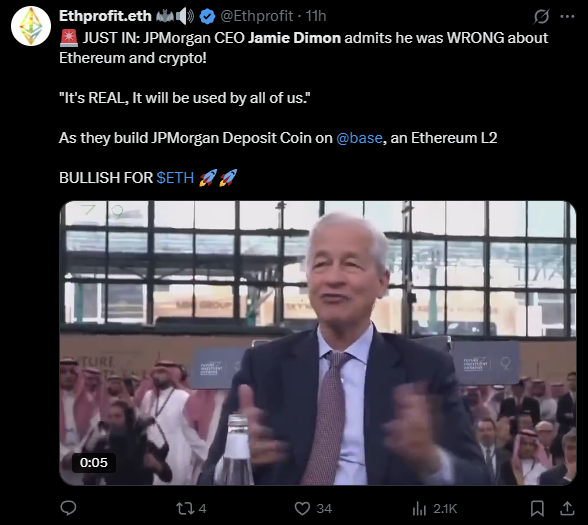Open the three-dot more options menu
Viewport: 588px width, 525px height.
pyautogui.click(x=567, y=16)
